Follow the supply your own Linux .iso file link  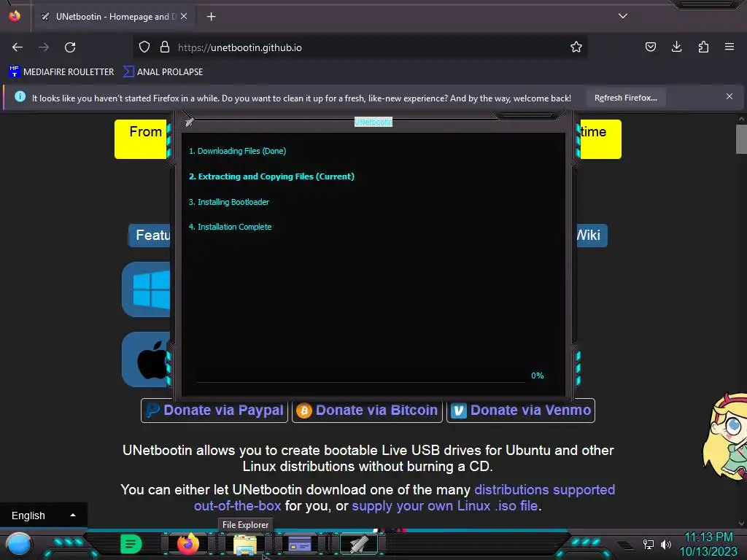point(445,506)
